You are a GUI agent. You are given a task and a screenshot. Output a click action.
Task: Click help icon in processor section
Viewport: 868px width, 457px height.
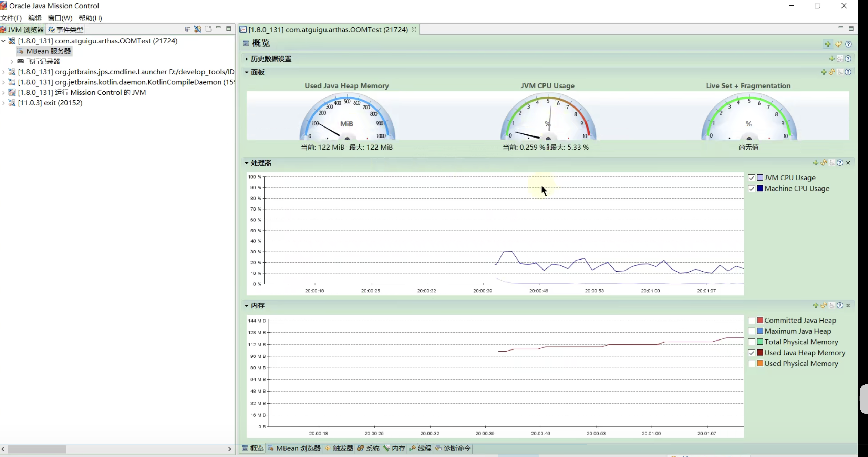pos(840,163)
